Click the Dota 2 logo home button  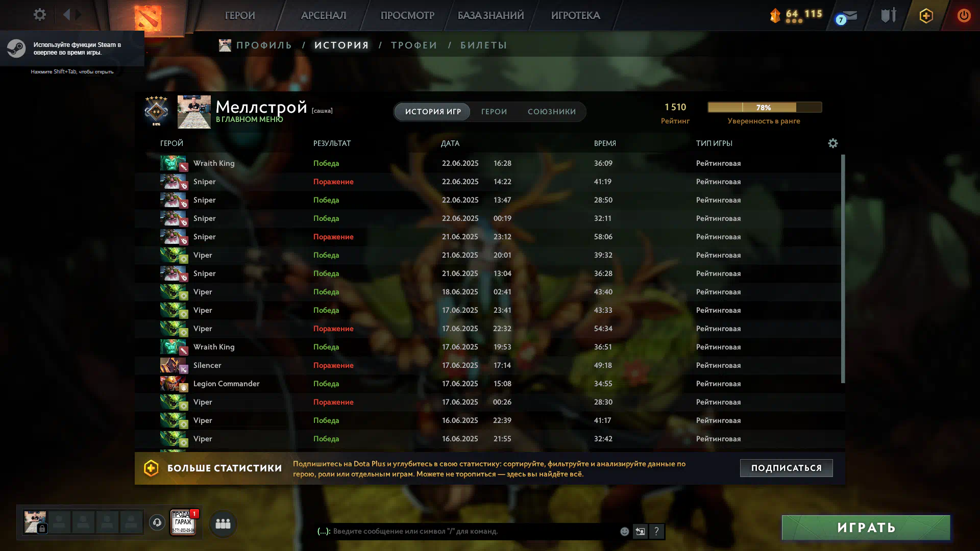(148, 18)
